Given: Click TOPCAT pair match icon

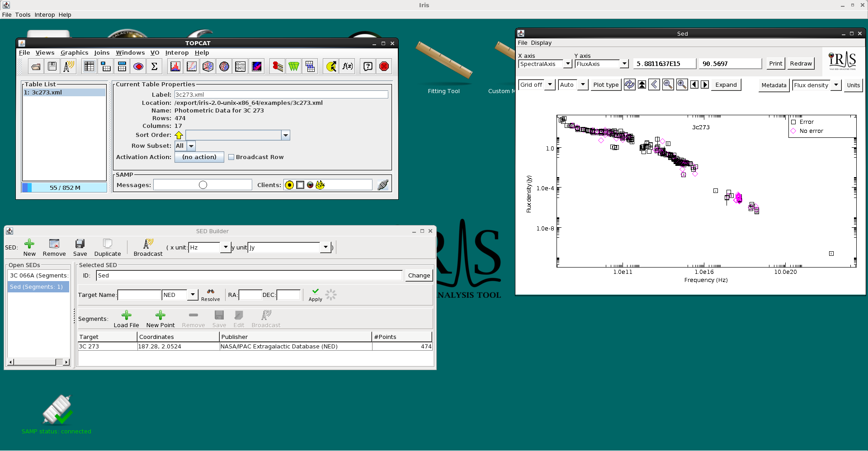Looking at the screenshot, I should click(x=277, y=66).
